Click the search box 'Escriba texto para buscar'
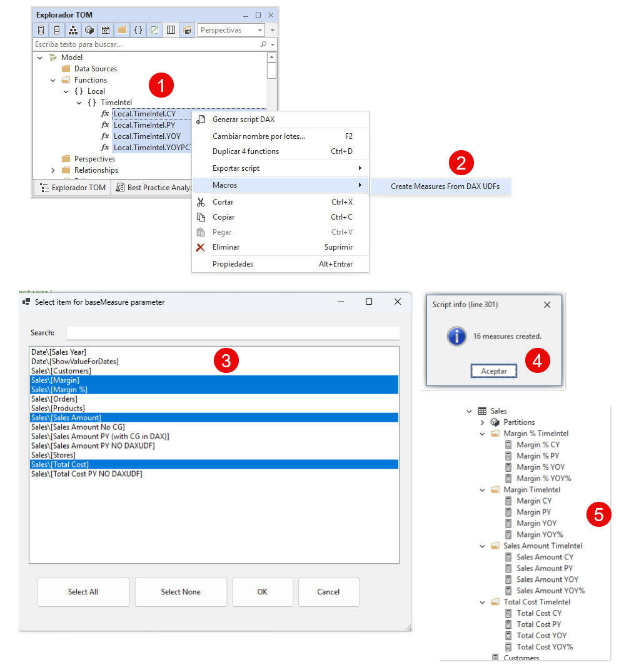The image size is (634, 672). (x=146, y=44)
